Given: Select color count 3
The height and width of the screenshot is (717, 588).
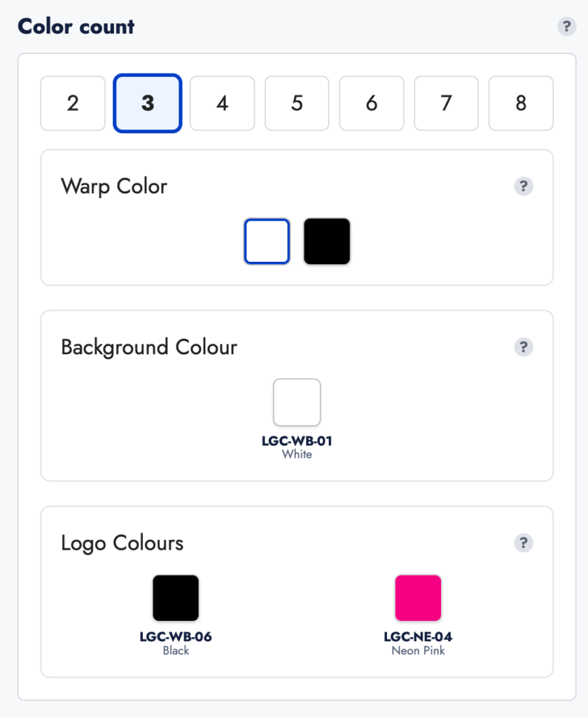Looking at the screenshot, I should coord(148,104).
